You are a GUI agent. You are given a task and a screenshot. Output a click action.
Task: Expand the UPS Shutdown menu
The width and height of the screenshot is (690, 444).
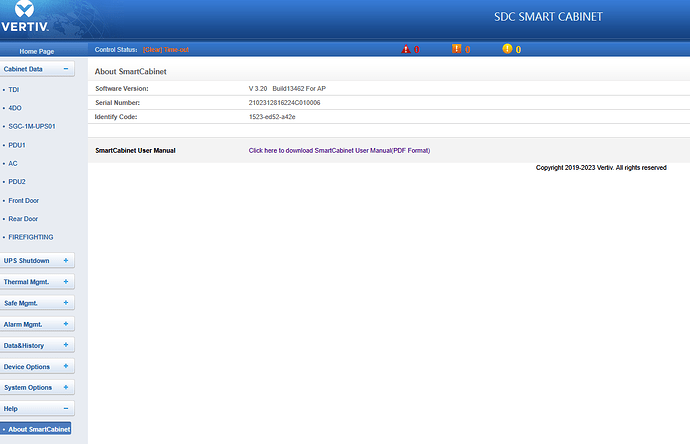click(66, 261)
